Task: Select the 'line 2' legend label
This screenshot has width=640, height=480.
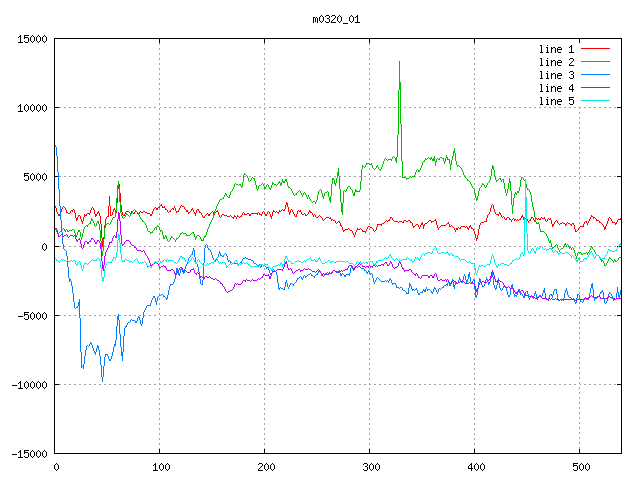Action: click(557, 62)
